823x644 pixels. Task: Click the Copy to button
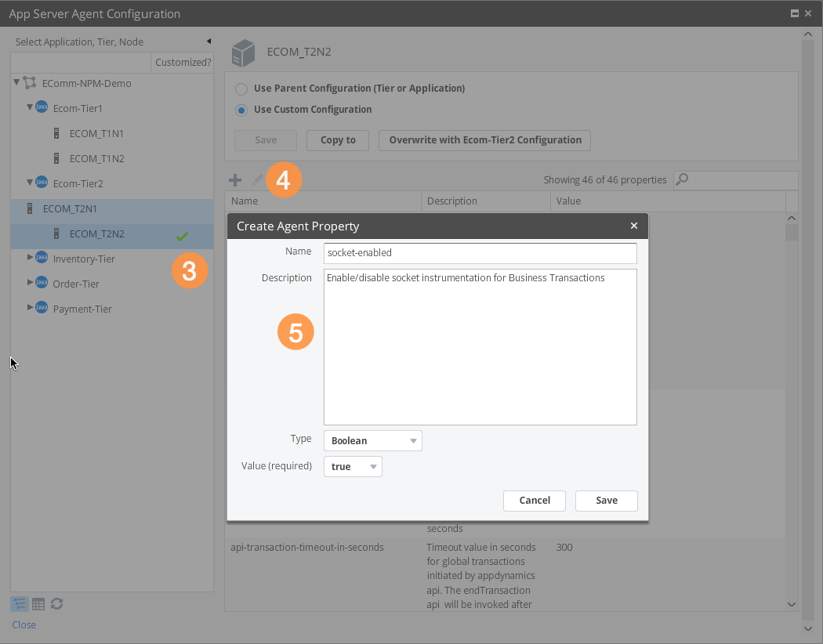click(x=337, y=140)
